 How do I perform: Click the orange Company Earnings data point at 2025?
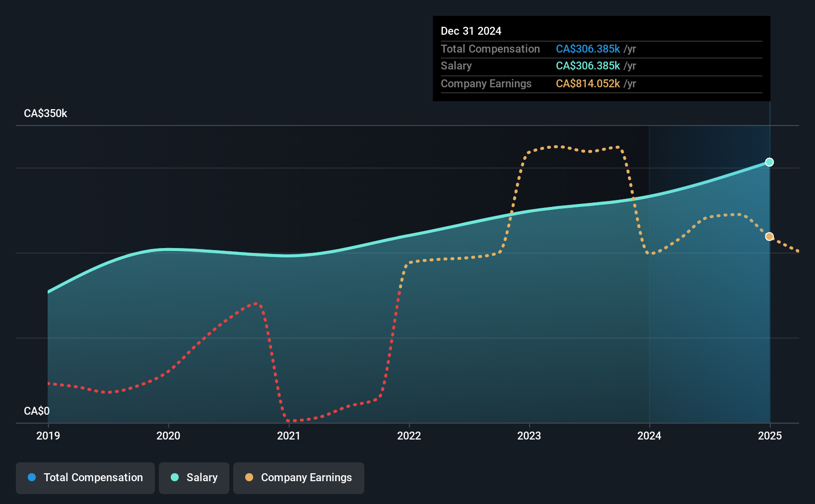[769, 237]
